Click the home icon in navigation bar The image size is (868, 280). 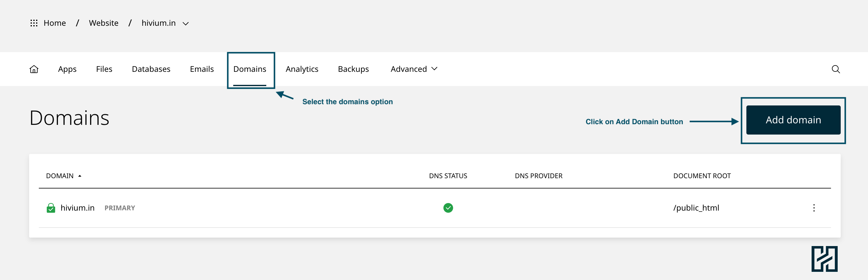tap(34, 69)
